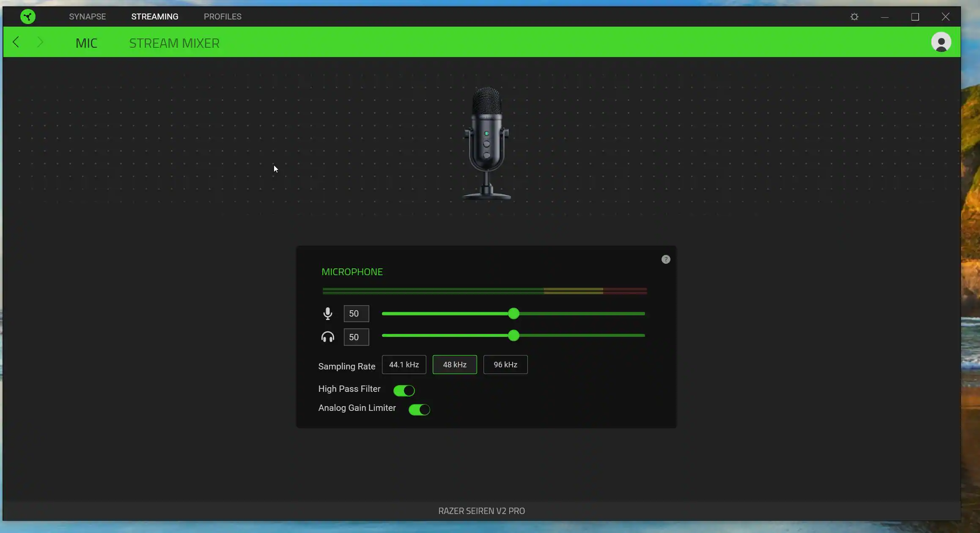The width and height of the screenshot is (980, 533).
Task: Click the Seiren microphone device image
Action: 486,144
